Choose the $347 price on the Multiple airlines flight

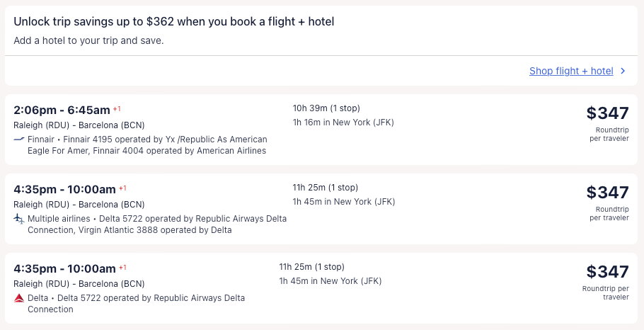[x=607, y=193]
